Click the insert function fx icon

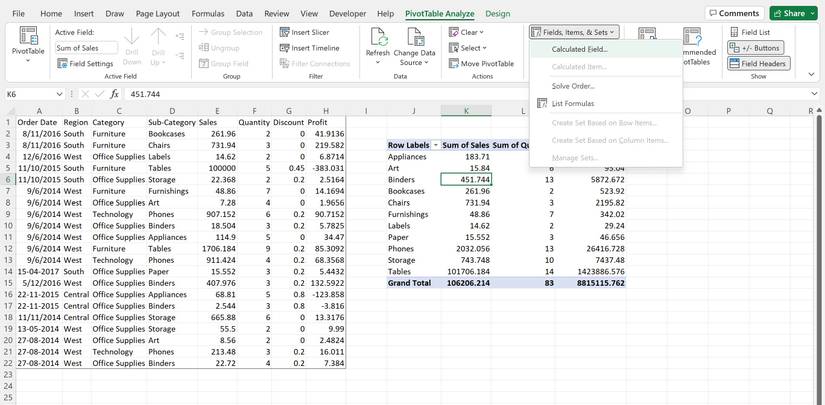115,94
